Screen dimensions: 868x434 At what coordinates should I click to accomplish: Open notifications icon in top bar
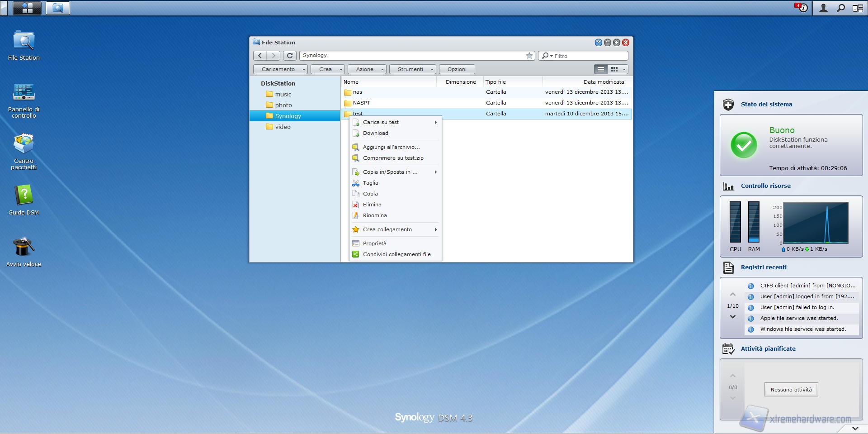point(801,8)
